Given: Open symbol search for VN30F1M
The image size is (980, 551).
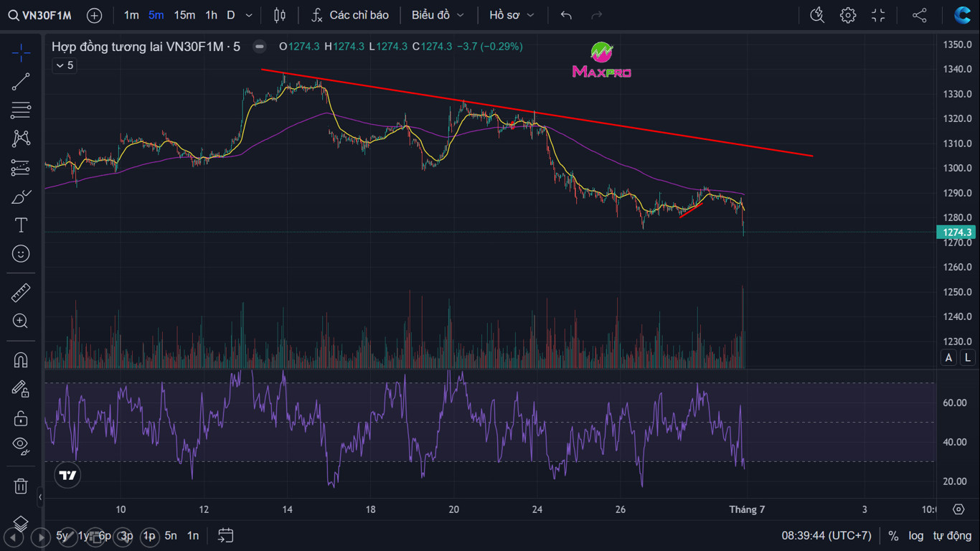Looking at the screenshot, I should point(40,15).
